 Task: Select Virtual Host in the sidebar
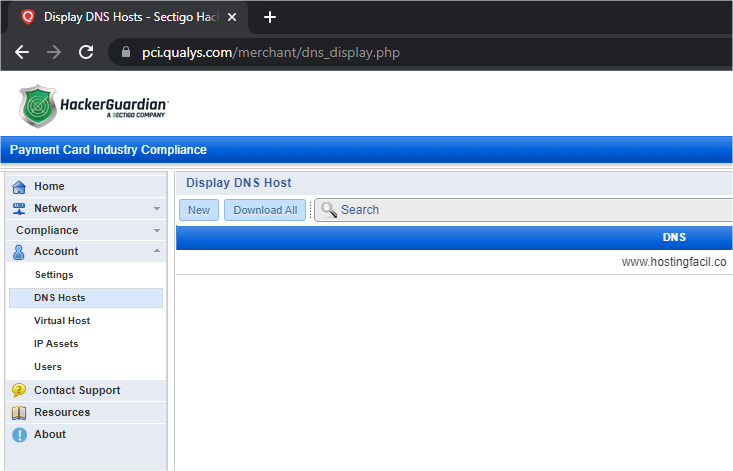[x=62, y=321]
